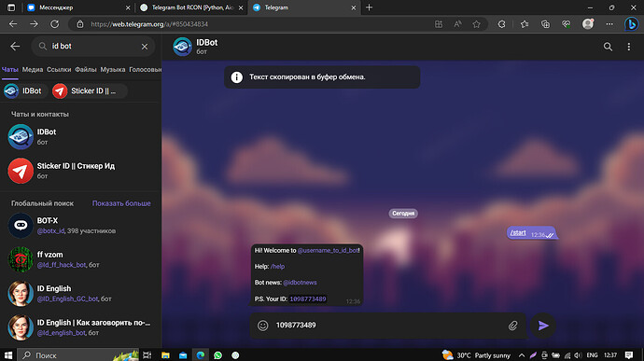Reload the current page
Screen dimensions: 644x361
click(55, 24)
